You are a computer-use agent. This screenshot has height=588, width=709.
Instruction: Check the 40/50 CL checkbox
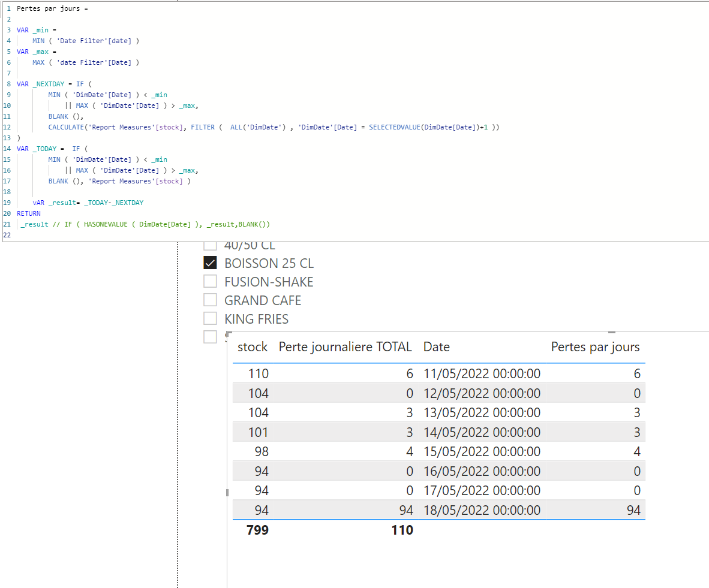tap(210, 245)
